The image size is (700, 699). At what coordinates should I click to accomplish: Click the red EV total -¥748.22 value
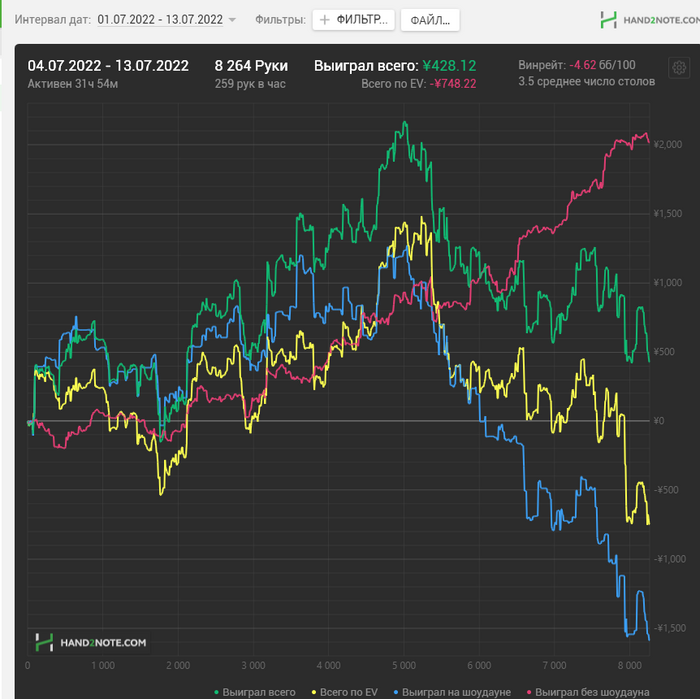point(453,84)
